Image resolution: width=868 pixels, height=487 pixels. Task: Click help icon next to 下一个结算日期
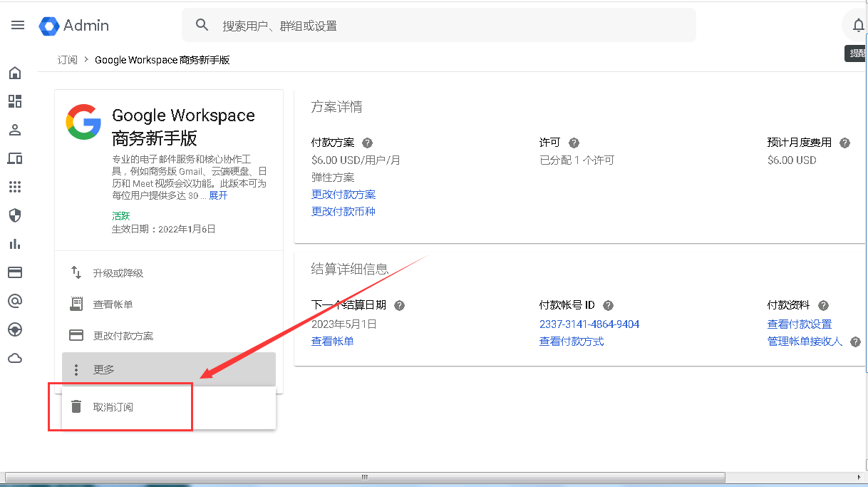400,305
